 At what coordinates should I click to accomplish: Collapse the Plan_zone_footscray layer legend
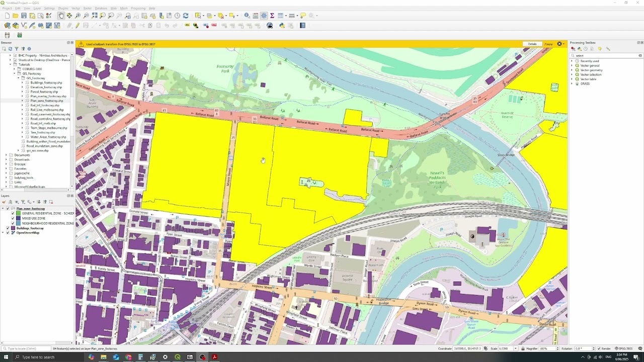[x=3, y=208]
